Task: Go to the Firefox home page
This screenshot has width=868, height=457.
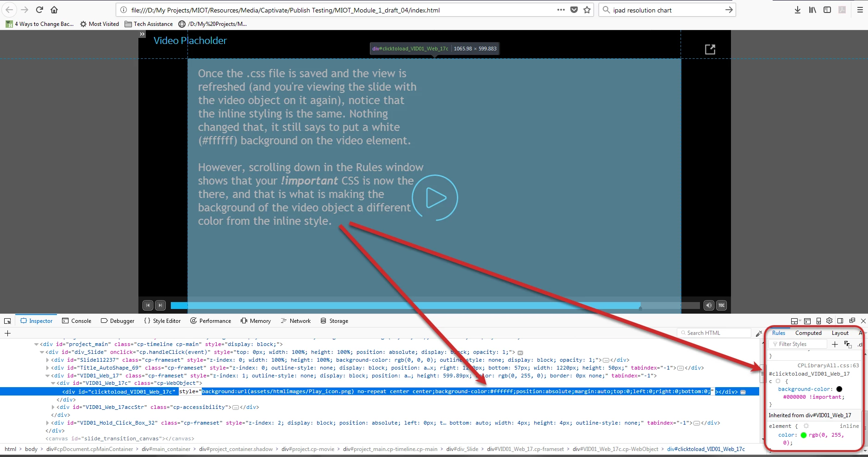Action: pos(54,10)
